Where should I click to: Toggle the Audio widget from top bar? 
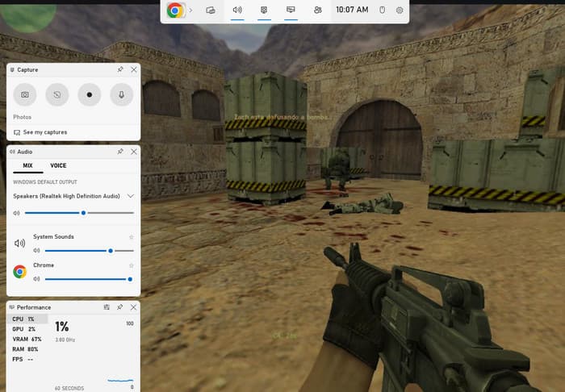[237, 10]
